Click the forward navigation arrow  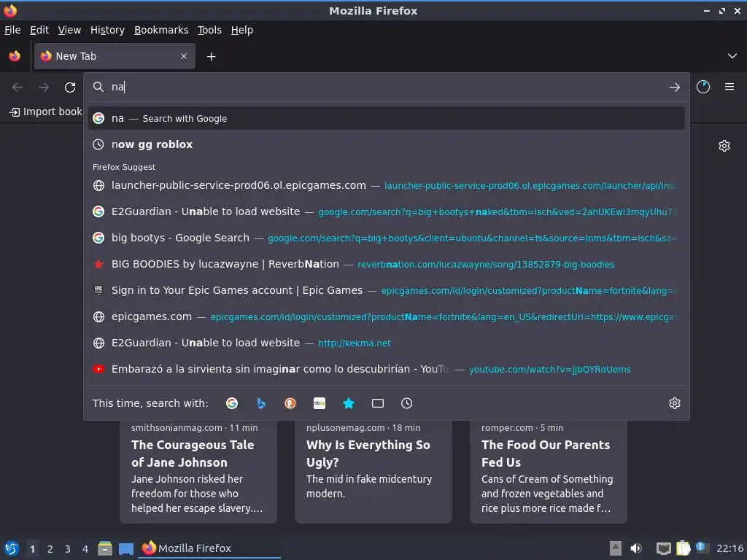pyautogui.click(x=44, y=87)
